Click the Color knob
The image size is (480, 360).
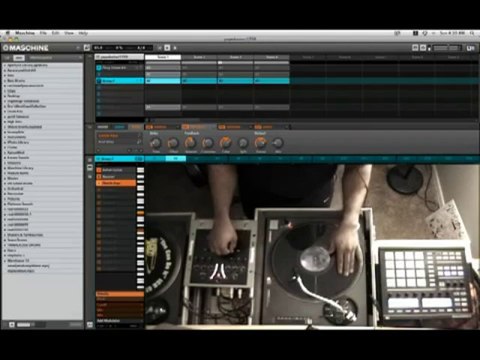click(x=225, y=143)
